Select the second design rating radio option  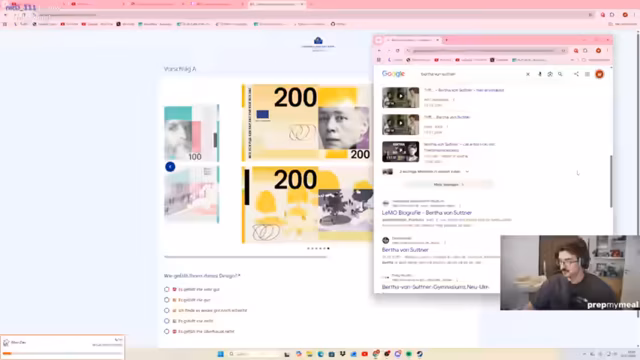click(167, 300)
